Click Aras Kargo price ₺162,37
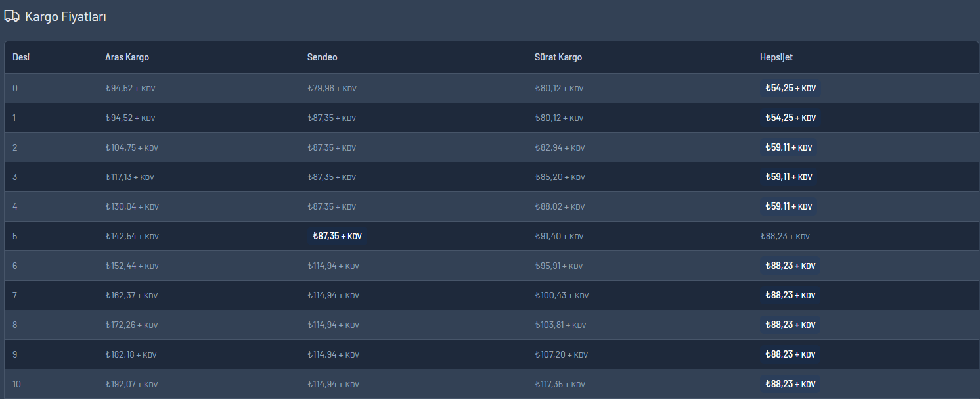980x399 pixels. click(131, 295)
